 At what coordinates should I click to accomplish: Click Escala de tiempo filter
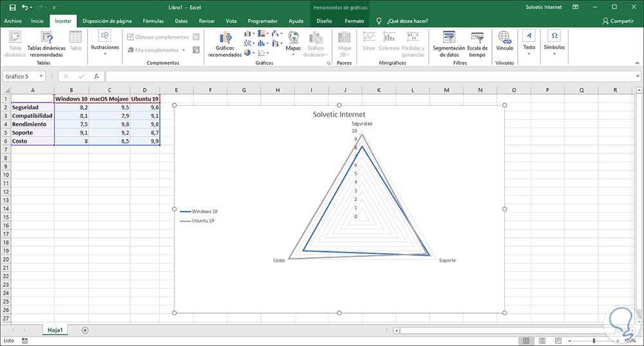pyautogui.click(x=477, y=44)
